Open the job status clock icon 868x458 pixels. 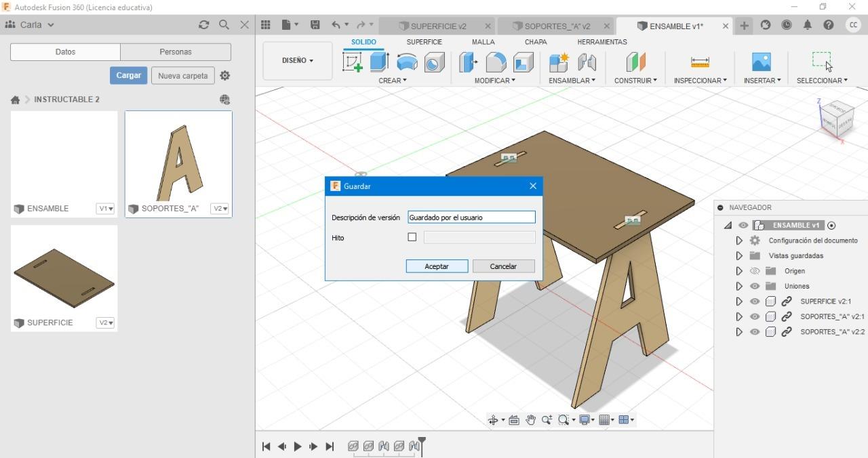pos(787,25)
